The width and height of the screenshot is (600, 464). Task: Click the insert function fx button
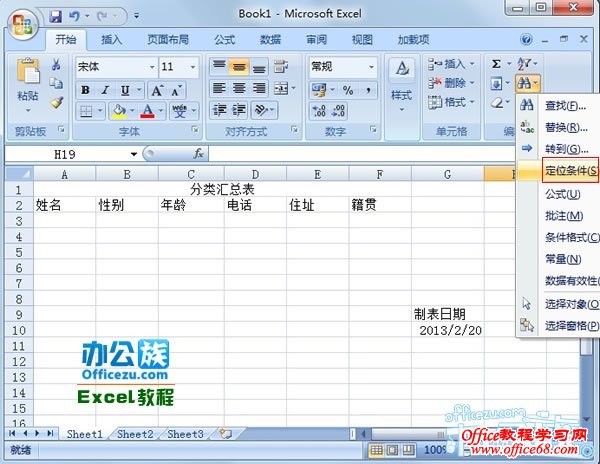tap(198, 154)
